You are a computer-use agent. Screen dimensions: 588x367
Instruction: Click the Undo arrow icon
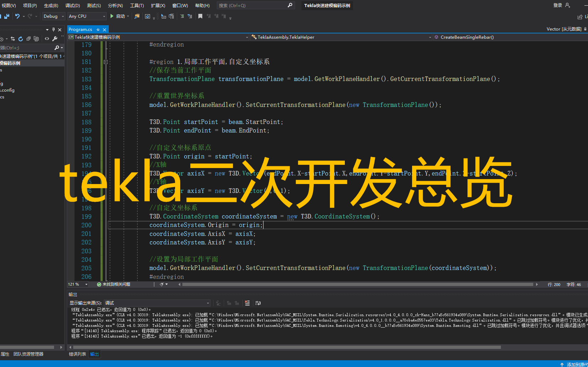pos(17,16)
